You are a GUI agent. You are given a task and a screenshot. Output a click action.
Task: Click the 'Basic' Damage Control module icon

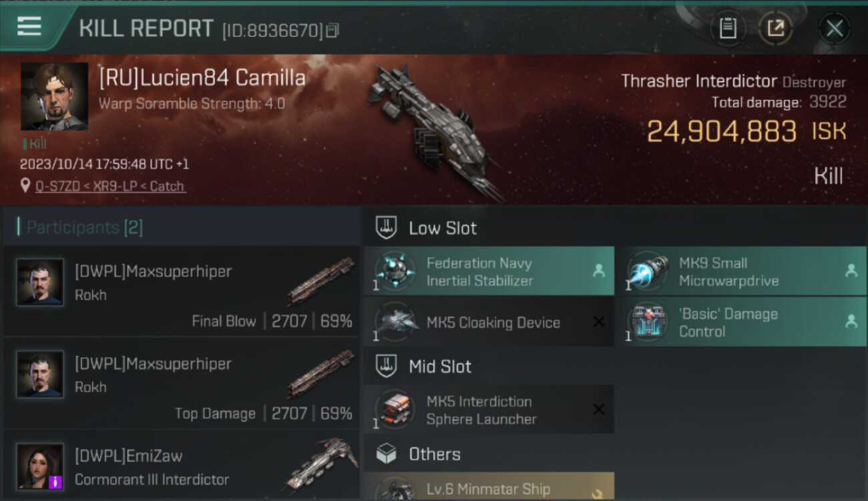[648, 322]
